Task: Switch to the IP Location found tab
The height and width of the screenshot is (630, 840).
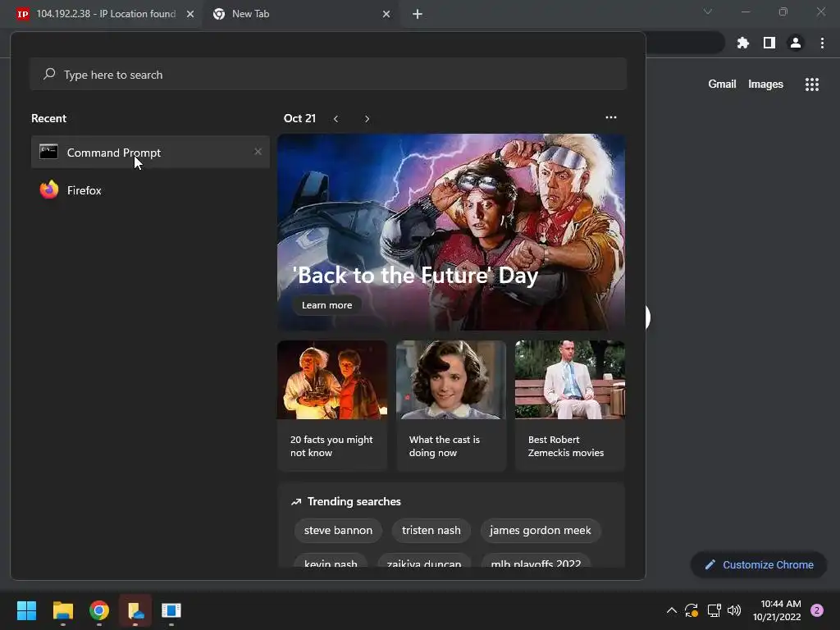Action: 106,14
